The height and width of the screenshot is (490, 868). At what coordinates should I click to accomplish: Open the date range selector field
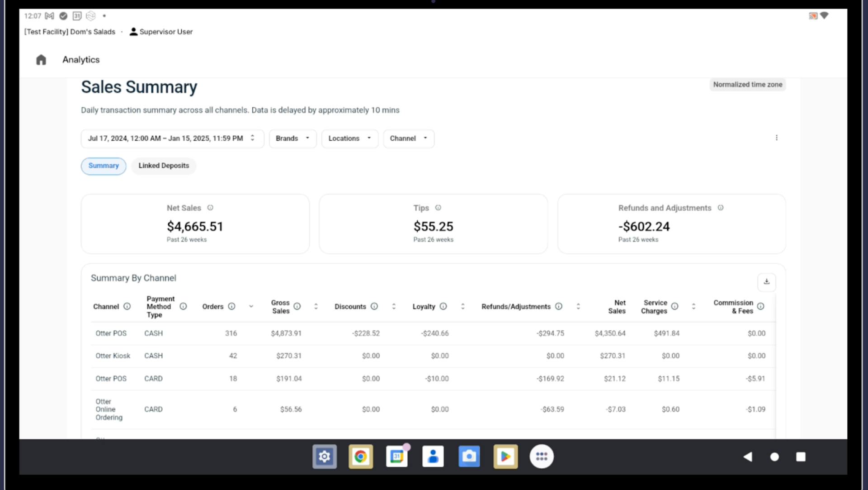pyautogui.click(x=172, y=138)
